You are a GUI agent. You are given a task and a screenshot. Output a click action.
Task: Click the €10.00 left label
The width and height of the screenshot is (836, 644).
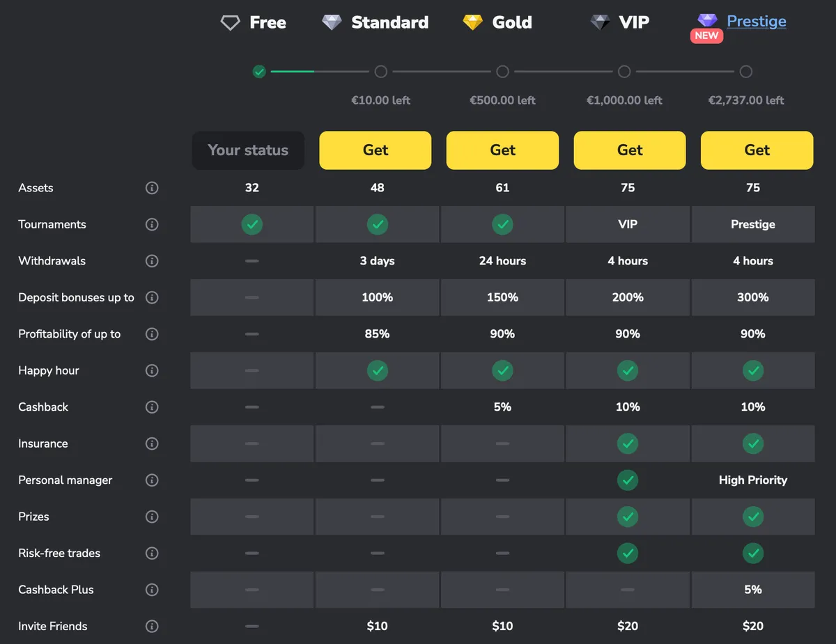[380, 100]
